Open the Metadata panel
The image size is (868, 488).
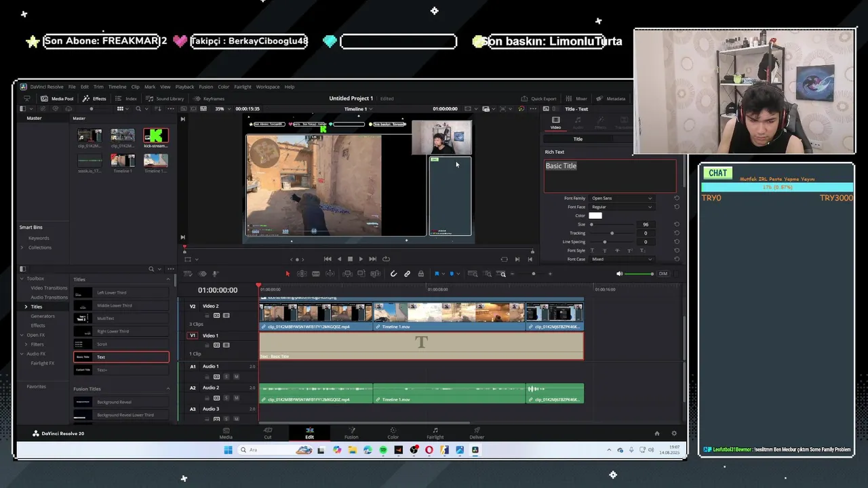tap(611, 98)
